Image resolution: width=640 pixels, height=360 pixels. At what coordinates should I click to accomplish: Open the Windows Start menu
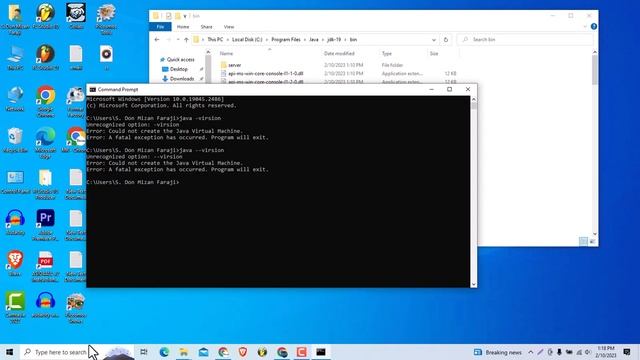pos(9,352)
